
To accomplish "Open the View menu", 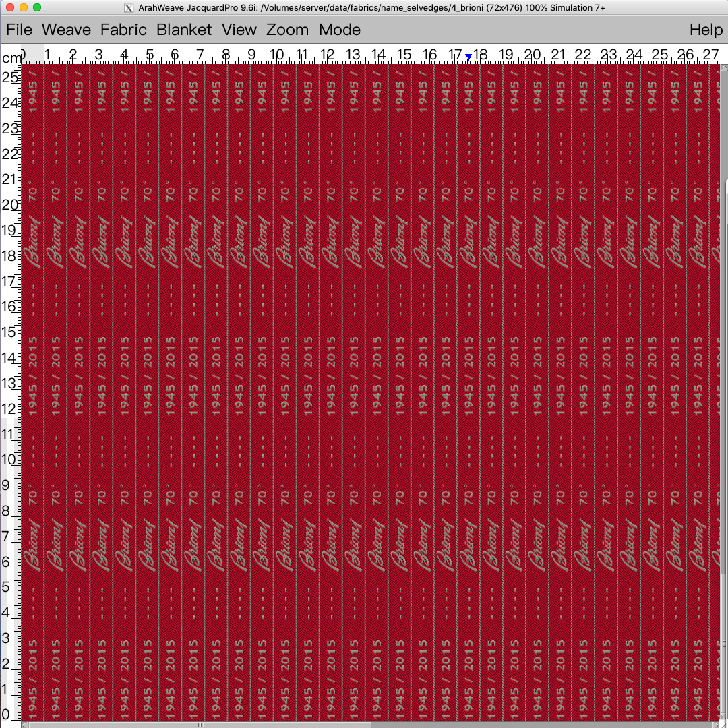I will tap(239, 29).
